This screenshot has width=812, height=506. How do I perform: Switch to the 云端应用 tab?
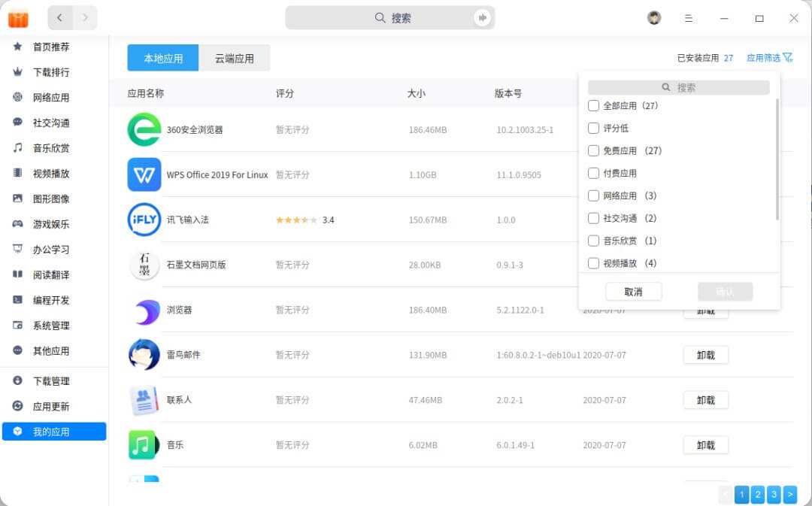[235, 57]
